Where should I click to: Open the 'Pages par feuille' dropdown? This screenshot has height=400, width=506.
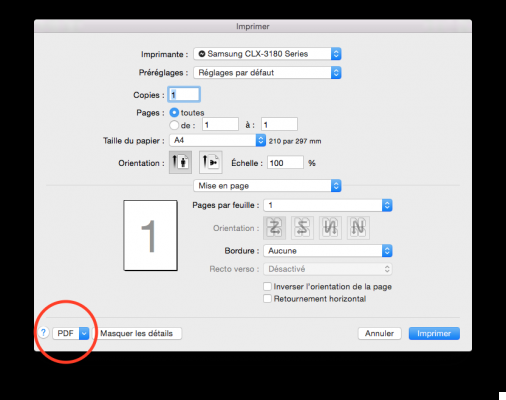(x=328, y=205)
